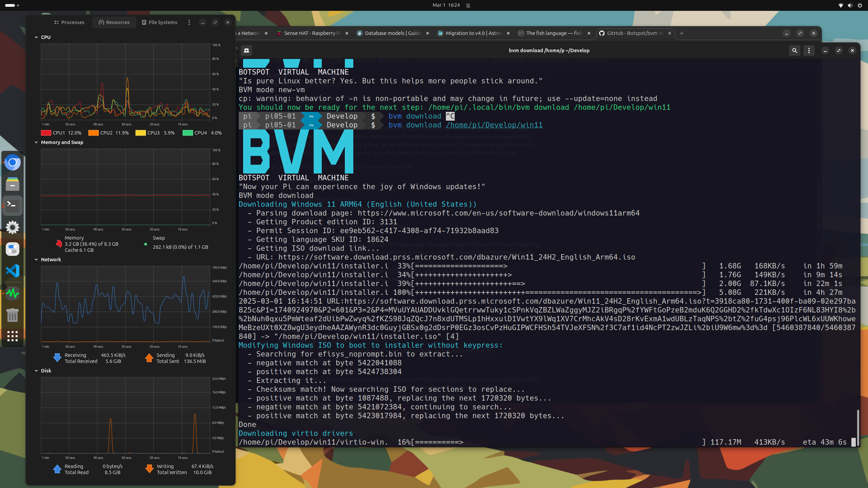Click the terminal title bvm download text
This screenshot has width=868, height=488.
pyautogui.click(x=549, y=50)
